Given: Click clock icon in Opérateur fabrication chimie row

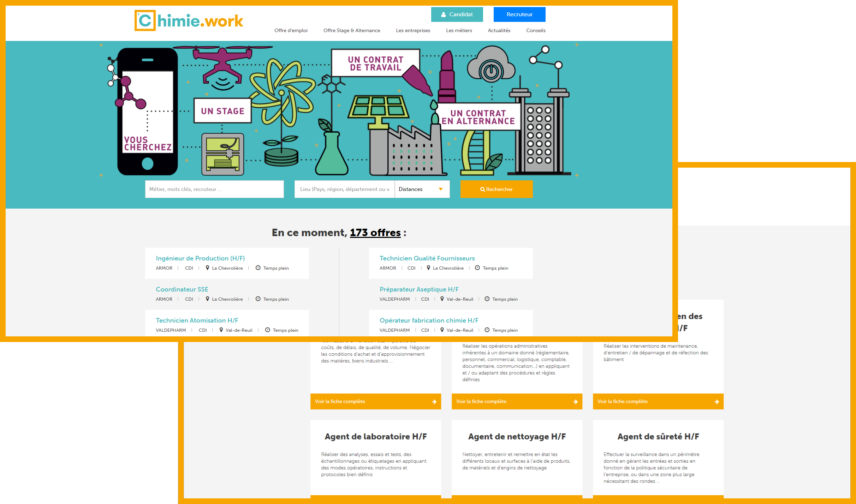Looking at the screenshot, I should [x=487, y=330].
